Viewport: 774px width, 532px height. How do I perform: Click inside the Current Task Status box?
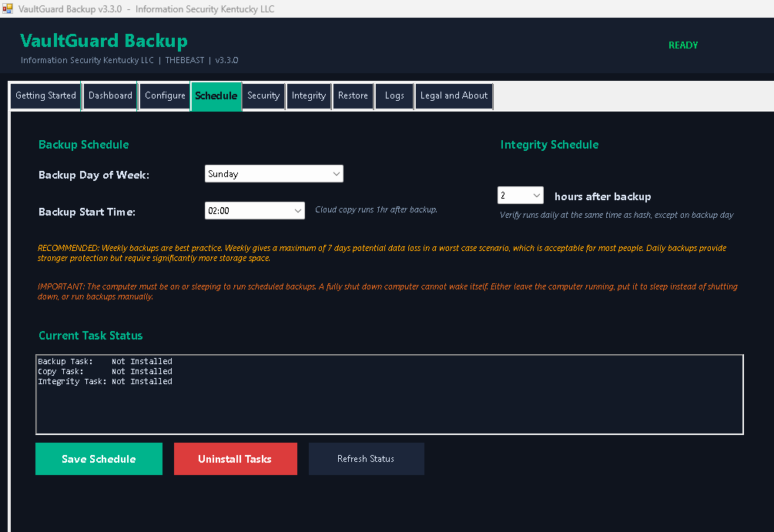pyautogui.click(x=390, y=394)
